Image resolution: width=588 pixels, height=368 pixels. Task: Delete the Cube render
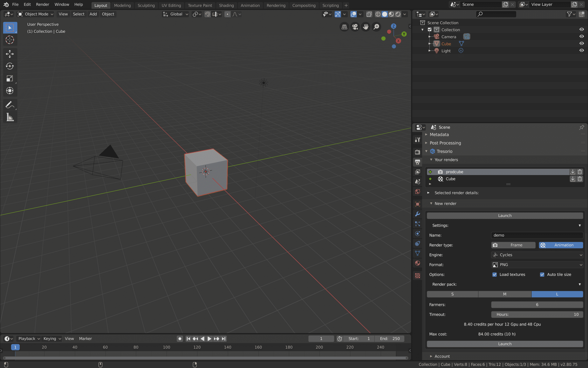(x=580, y=179)
